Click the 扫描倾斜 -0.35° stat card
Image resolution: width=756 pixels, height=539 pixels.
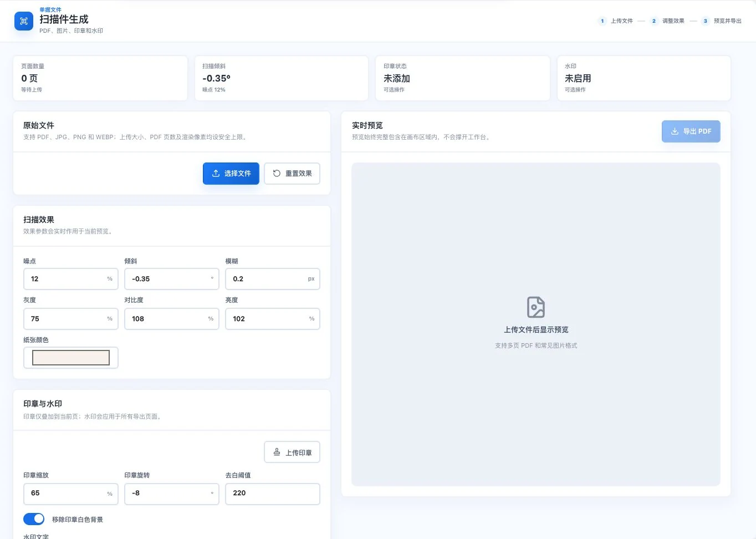tap(282, 78)
